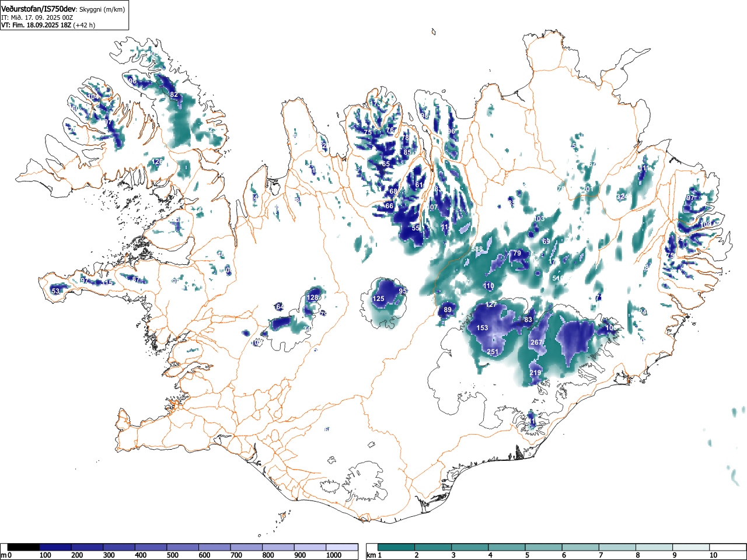The width and height of the screenshot is (747, 560).
Task: Click the map value '76'
Action: 390,129
